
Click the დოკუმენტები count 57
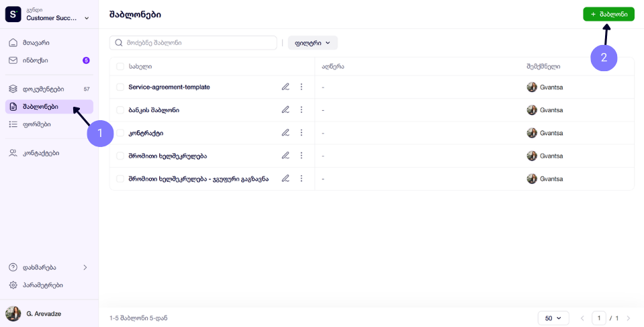click(x=87, y=89)
